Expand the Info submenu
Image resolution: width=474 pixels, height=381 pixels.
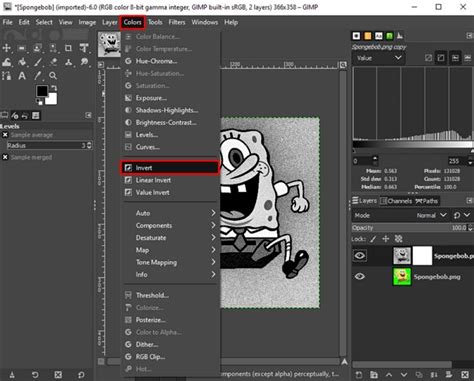tap(170, 275)
